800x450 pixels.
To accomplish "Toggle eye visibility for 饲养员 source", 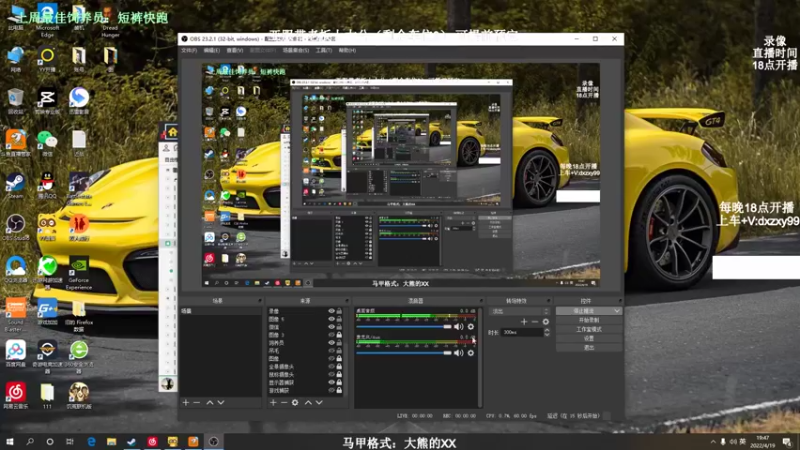I will [x=331, y=343].
